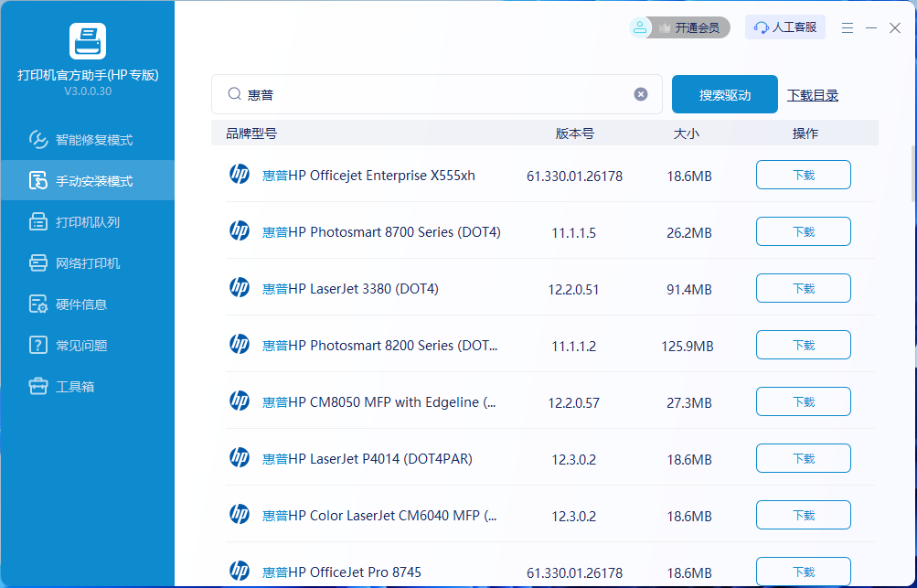The width and height of the screenshot is (917, 588).
Task: Download the HP LaserJet 3380 driver
Action: point(803,289)
